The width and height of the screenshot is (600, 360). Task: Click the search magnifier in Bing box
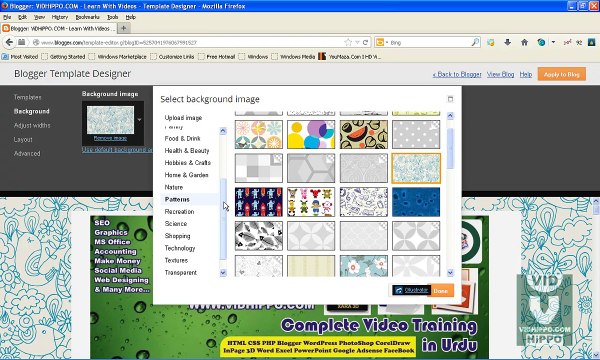click(x=475, y=42)
